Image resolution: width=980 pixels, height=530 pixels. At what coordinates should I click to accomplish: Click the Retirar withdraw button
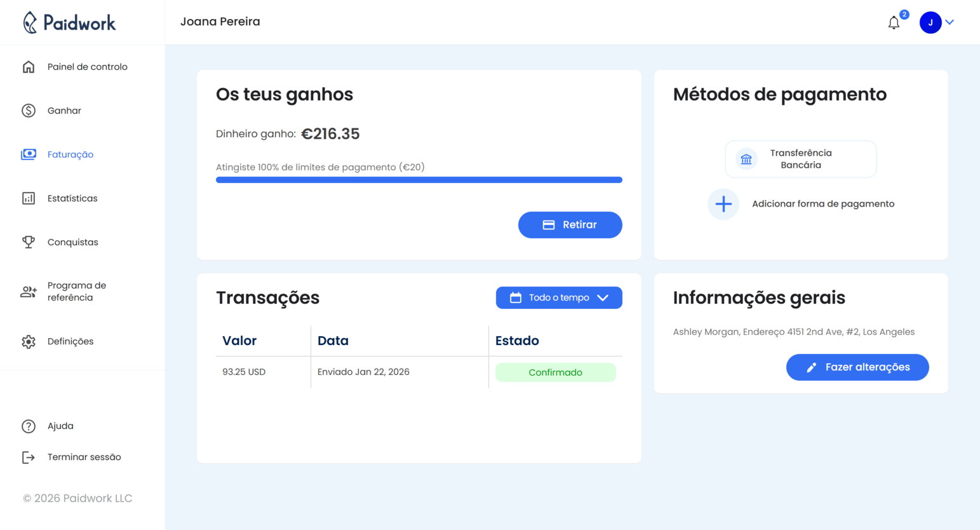coord(570,224)
